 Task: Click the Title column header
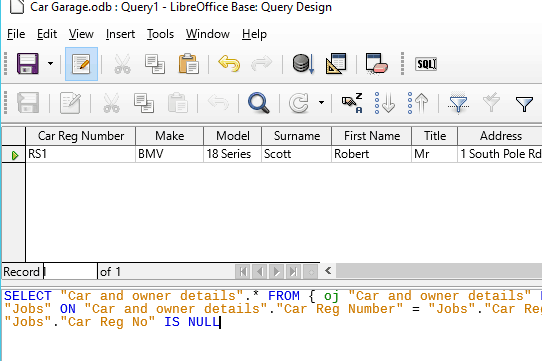[x=434, y=136]
